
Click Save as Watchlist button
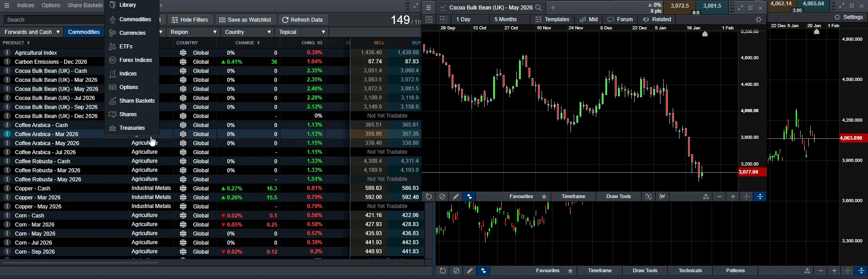pos(245,20)
